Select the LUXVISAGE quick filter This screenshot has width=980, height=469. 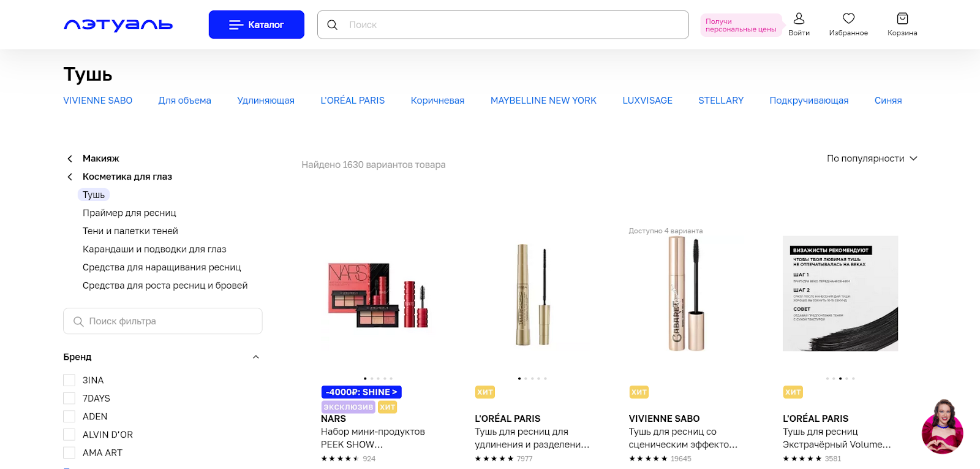tap(647, 101)
